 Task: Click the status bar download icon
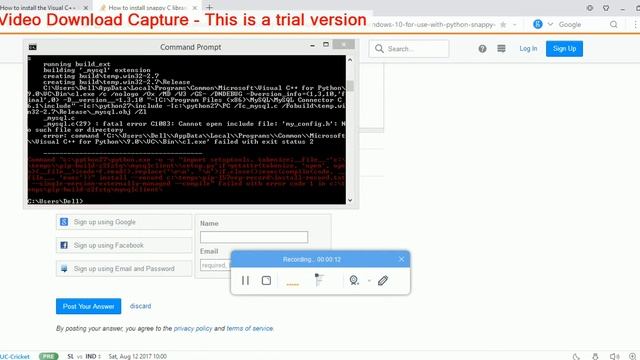(595, 356)
